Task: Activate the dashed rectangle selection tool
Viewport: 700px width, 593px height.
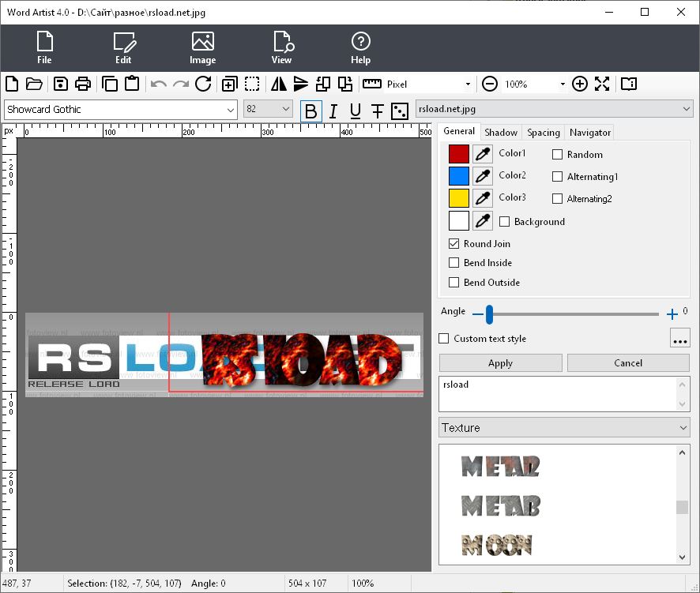Action: click(252, 84)
